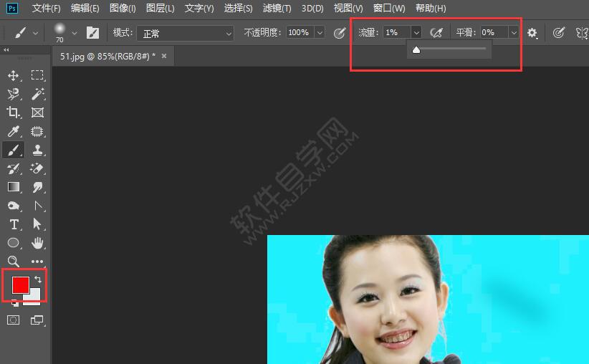Open the 3D(D) menu
Screen dimensions: 589x364
[312, 9]
